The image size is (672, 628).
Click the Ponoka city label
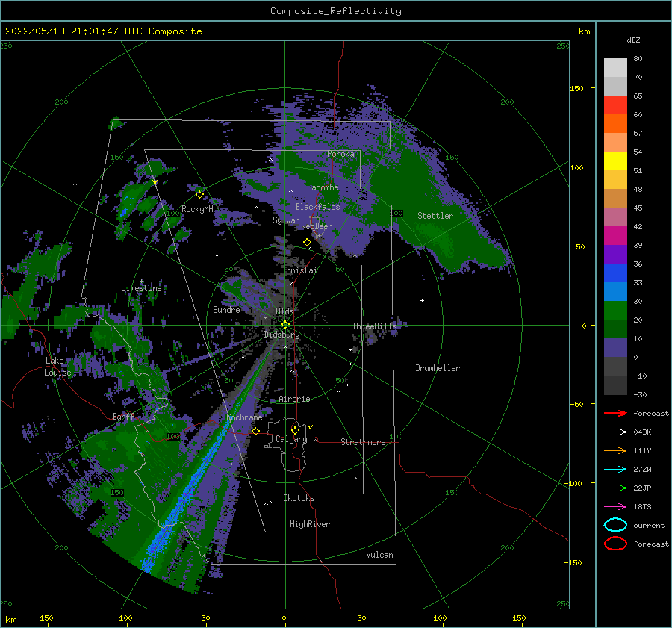(x=340, y=154)
